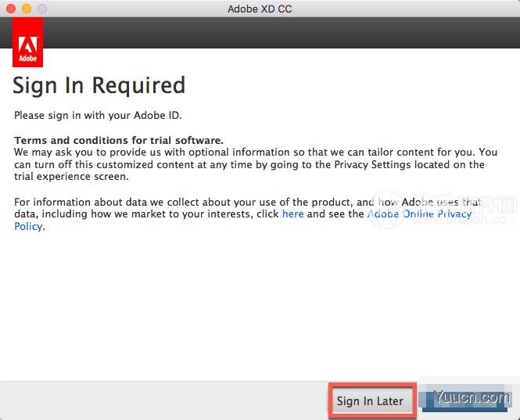Click the Sign In Later button
The image size is (520, 420).
(x=370, y=400)
